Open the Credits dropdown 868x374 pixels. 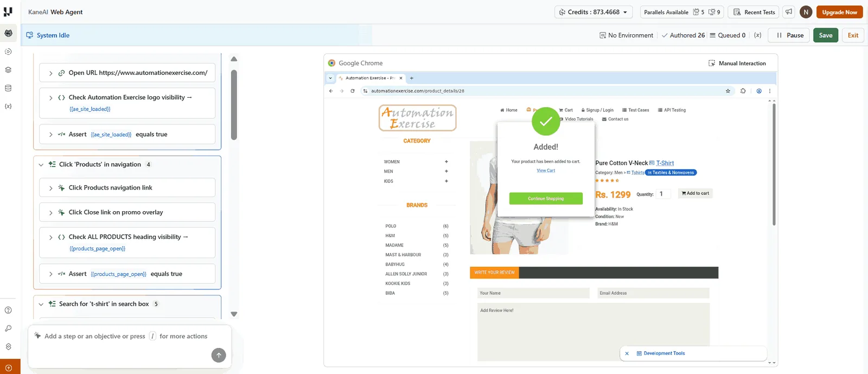[593, 12]
